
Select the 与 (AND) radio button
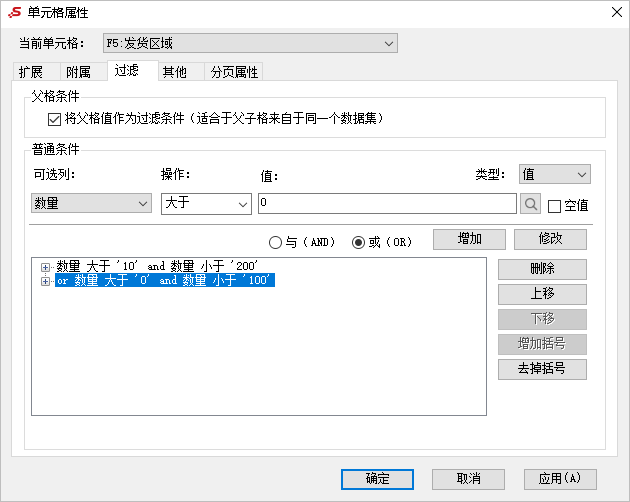coord(275,242)
